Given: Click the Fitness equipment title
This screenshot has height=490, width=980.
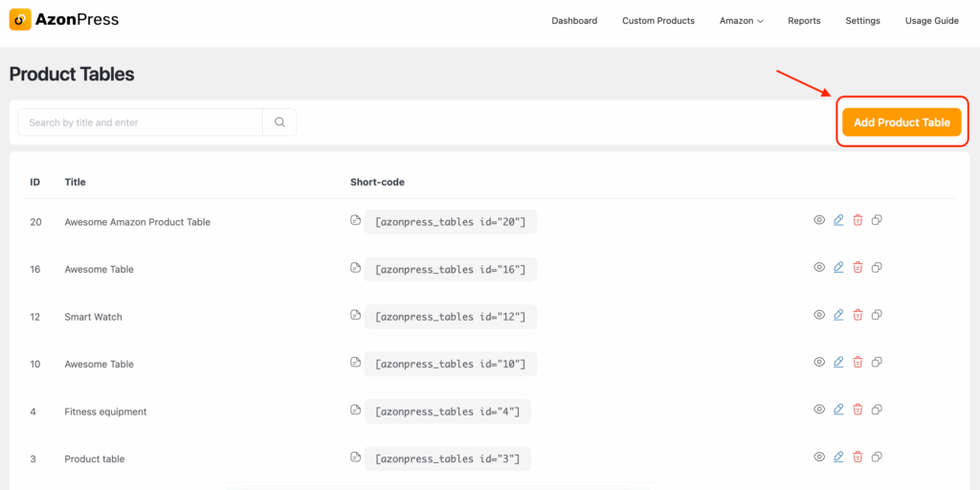Looking at the screenshot, I should [x=105, y=412].
